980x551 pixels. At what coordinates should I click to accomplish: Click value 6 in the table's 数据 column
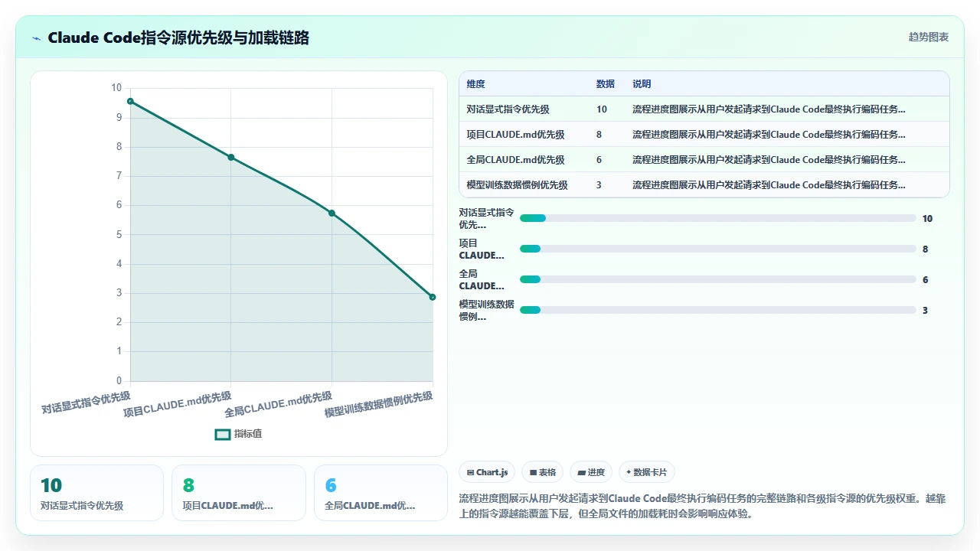click(x=599, y=160)
